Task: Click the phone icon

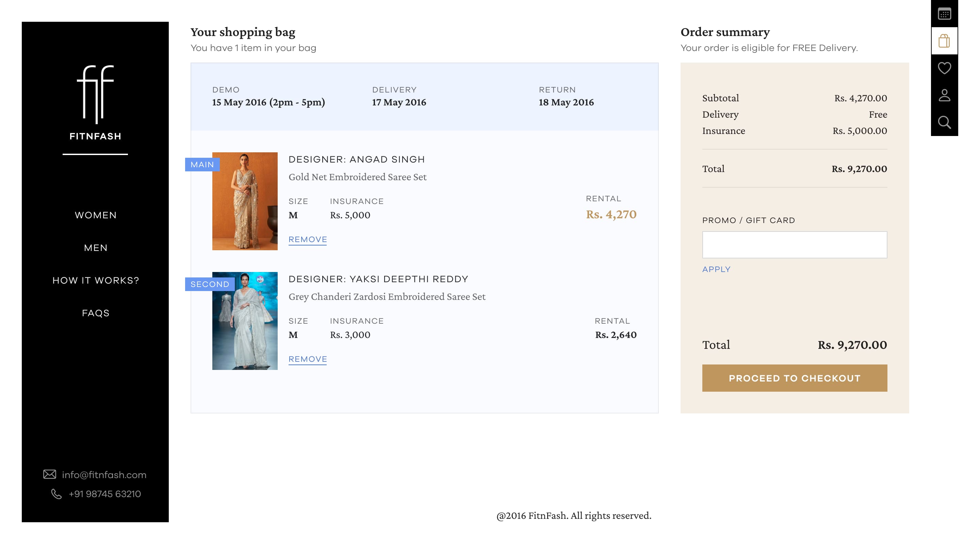Action: tap(56, 493)
